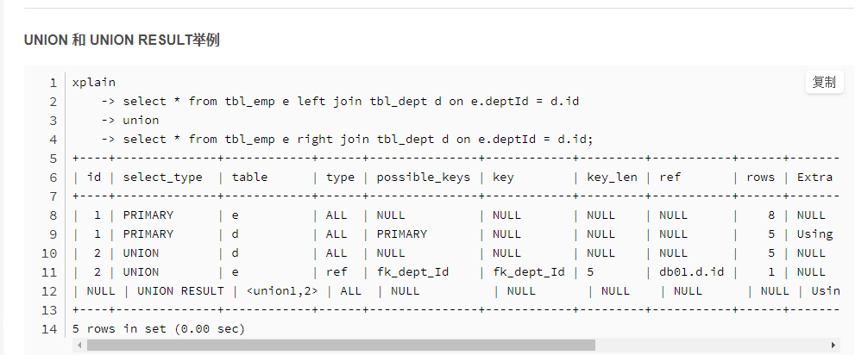Click line number 14 in the gutter
This screenshot has height=355, width=868.
point(49,328)
